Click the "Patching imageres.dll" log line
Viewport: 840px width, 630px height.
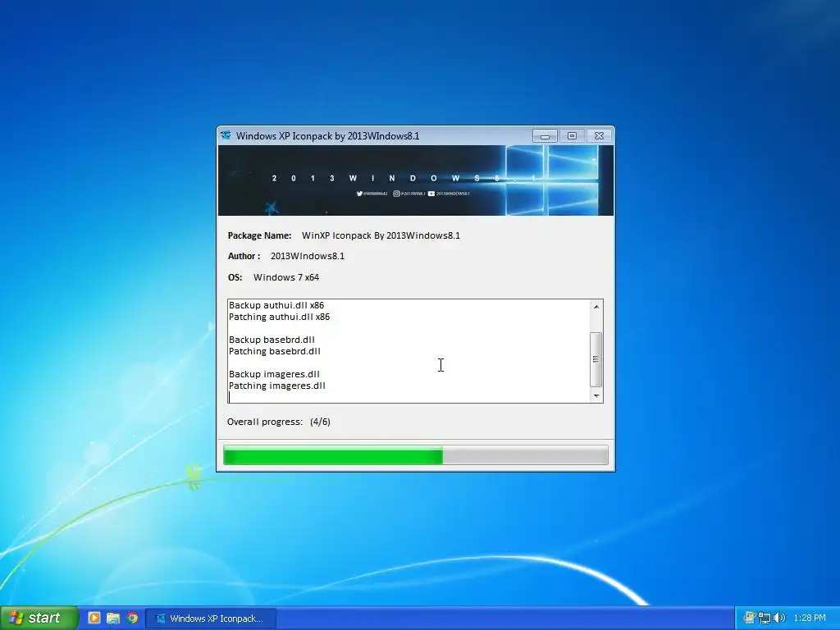[x=277, y=386]
